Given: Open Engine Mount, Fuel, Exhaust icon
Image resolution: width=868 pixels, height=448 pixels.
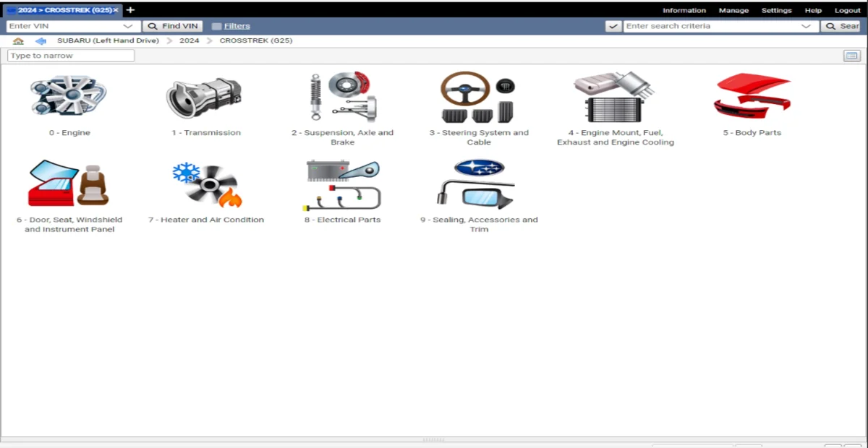Looking at the screenshot, I should click(x=615, y=98).
